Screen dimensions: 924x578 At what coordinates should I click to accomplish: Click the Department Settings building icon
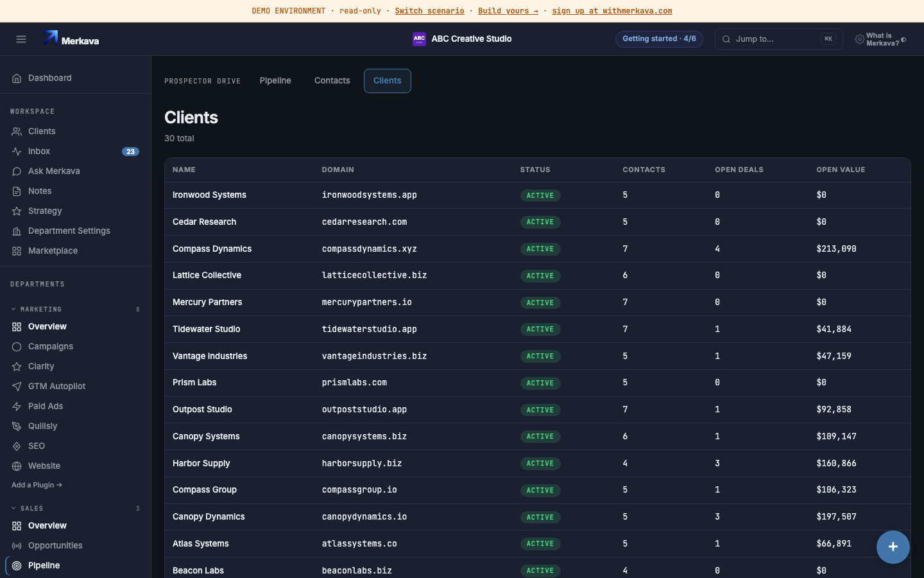tap(17, 231)
